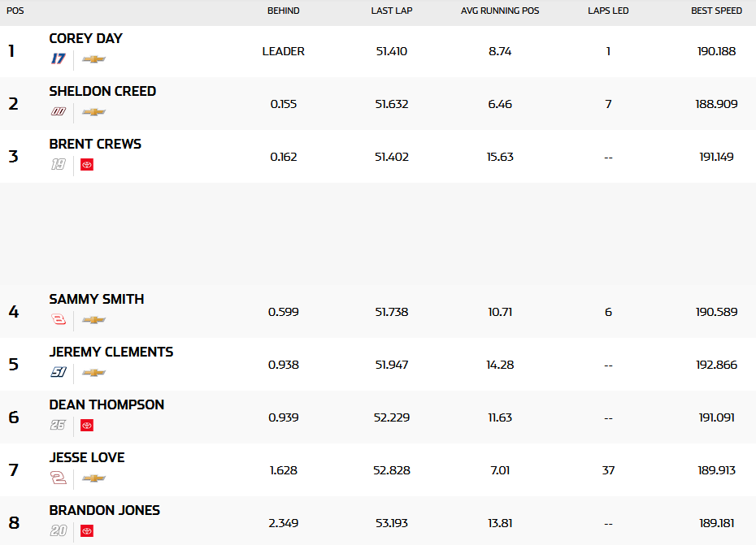Click the Chevrolet logo beside Corey Day
Image resolution: width=756 pixels, height=545 pixels.
click(x=93, y=59)
